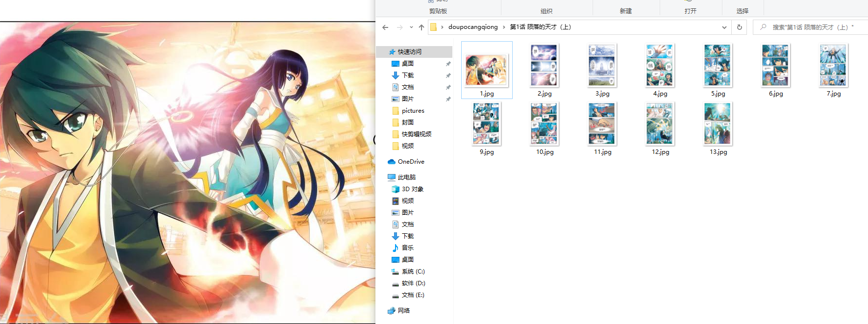Click the 组织 ribbon group label
Viewport: 868px width, 324px height.
[546, 11]
